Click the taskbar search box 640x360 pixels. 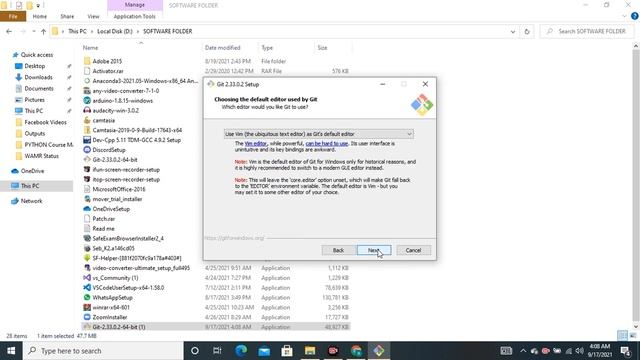pos(103,351)
